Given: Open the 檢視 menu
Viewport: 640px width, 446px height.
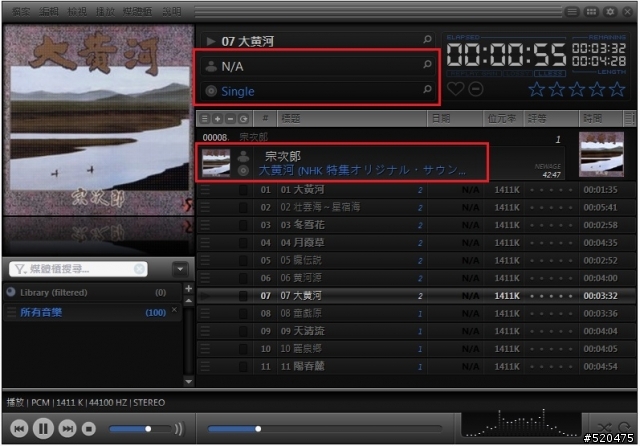Looking at the screenshot, I should [77, 12].
